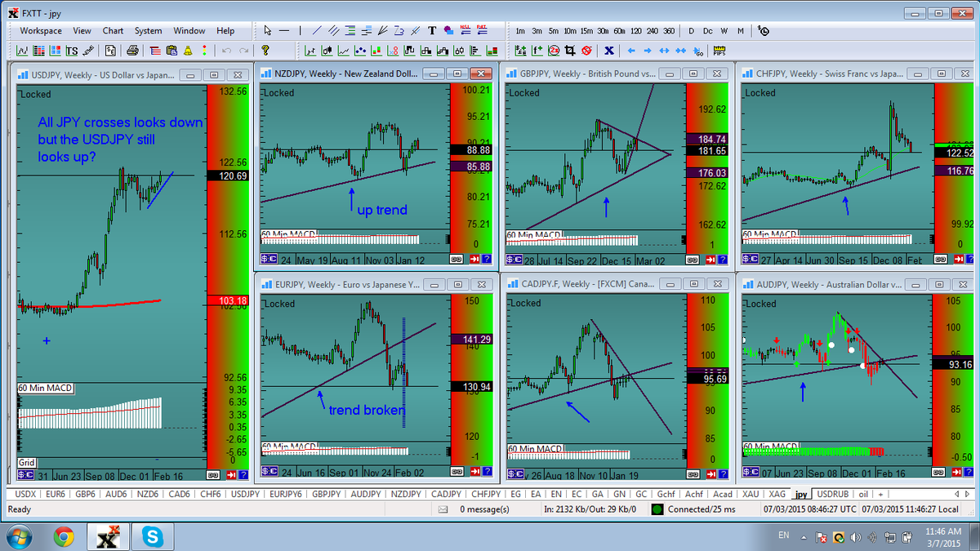Click the 120.69 price label on USDJPY
Image resolution: width=980 pixels, height=551 pixels.
click(227, 176)
